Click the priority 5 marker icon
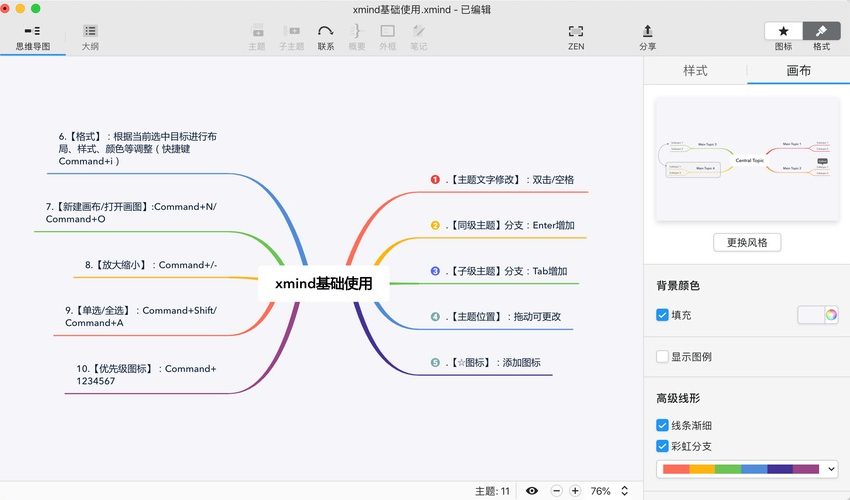The height and width of the screenshot is (500, 850). [x=435, y=362]
